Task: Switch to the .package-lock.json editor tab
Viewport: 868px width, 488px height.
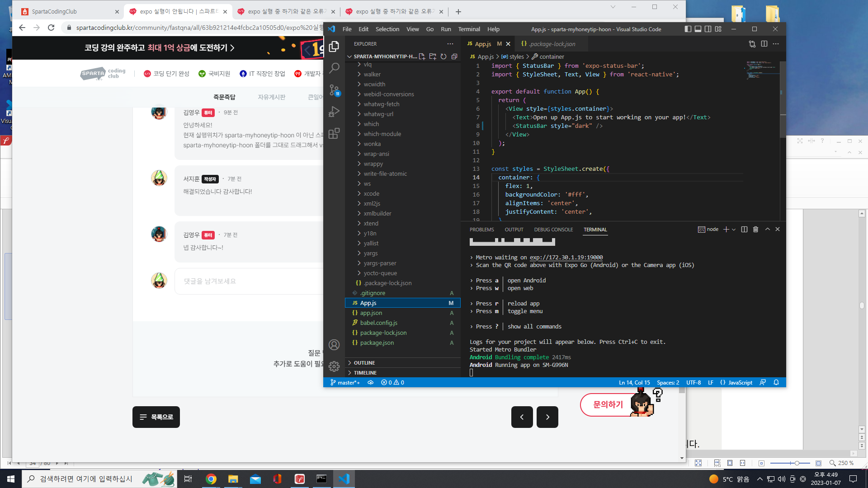Action: coord(552,44)
